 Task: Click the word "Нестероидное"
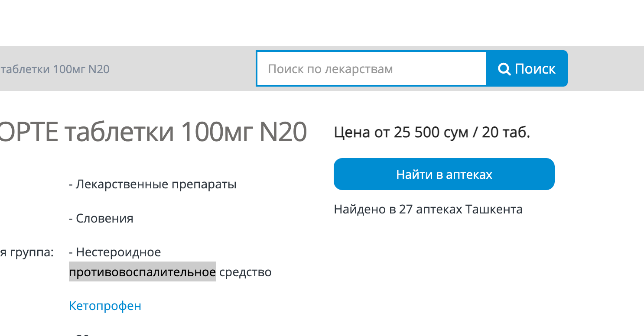[x=118, y=252]
